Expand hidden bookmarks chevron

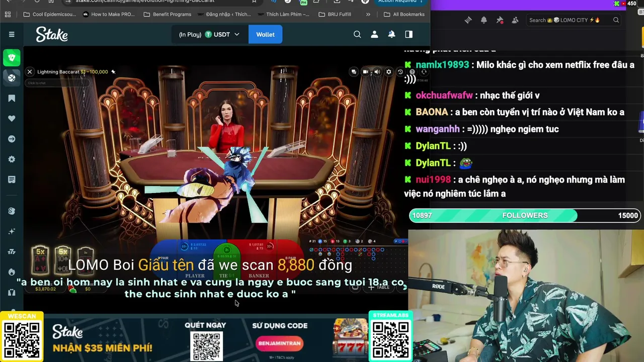click(368, 14)
